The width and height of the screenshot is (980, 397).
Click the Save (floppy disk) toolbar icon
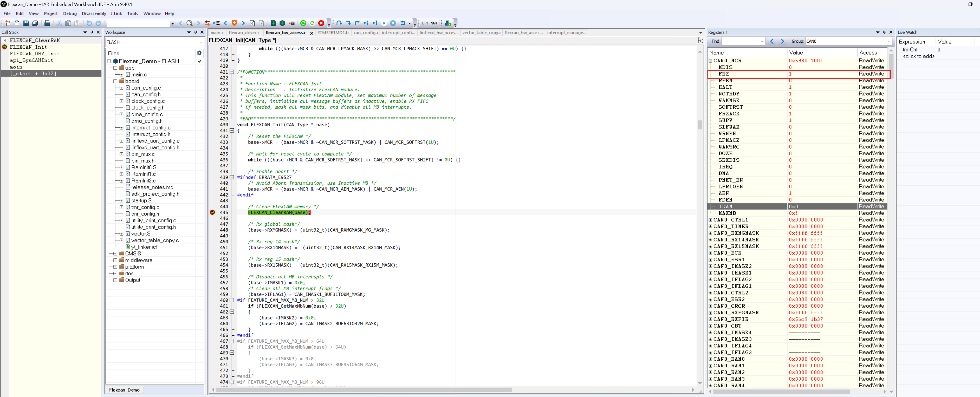pyautogui.click(x=26, y=23)
